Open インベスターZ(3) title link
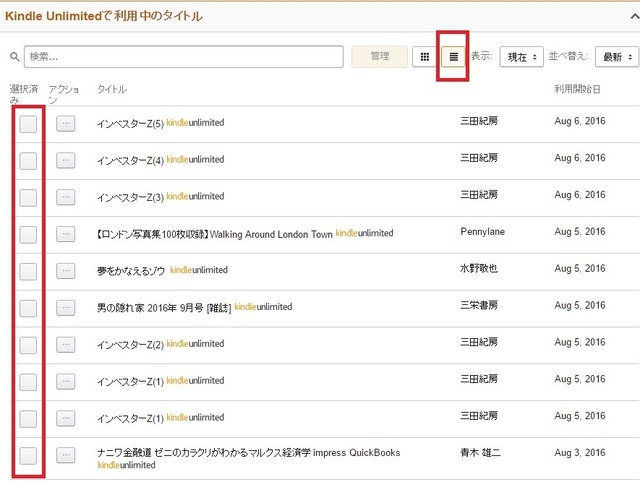640x482 pixels. tap(130, 196)
